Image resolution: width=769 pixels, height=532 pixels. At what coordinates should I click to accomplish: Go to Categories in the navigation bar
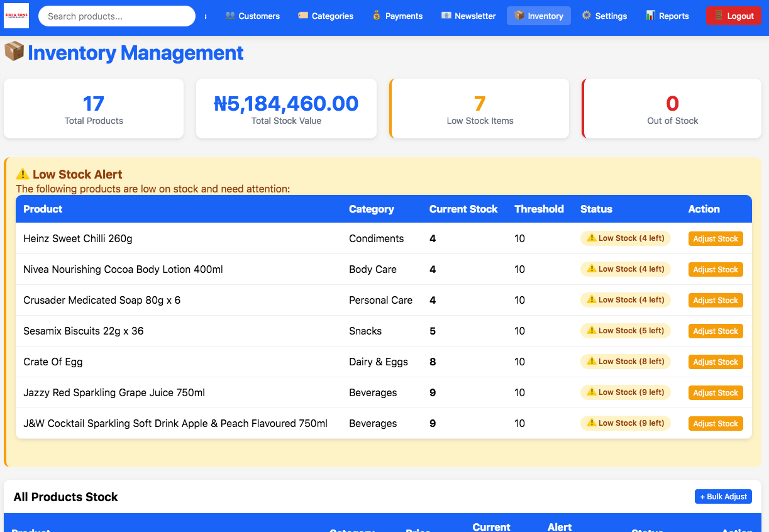tap(326, 16)
